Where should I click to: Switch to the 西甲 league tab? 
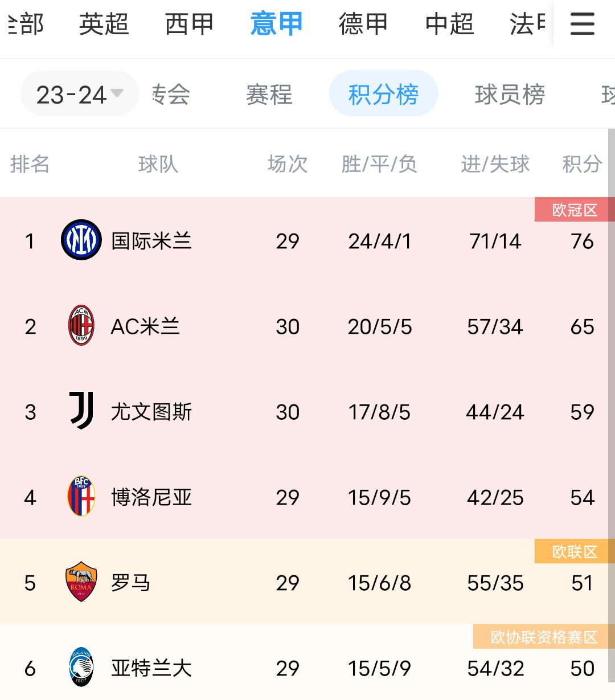[x=189, y=24]
